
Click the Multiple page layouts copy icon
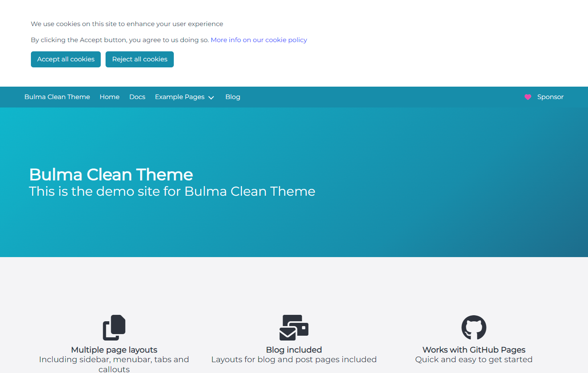tap(114, 328)
